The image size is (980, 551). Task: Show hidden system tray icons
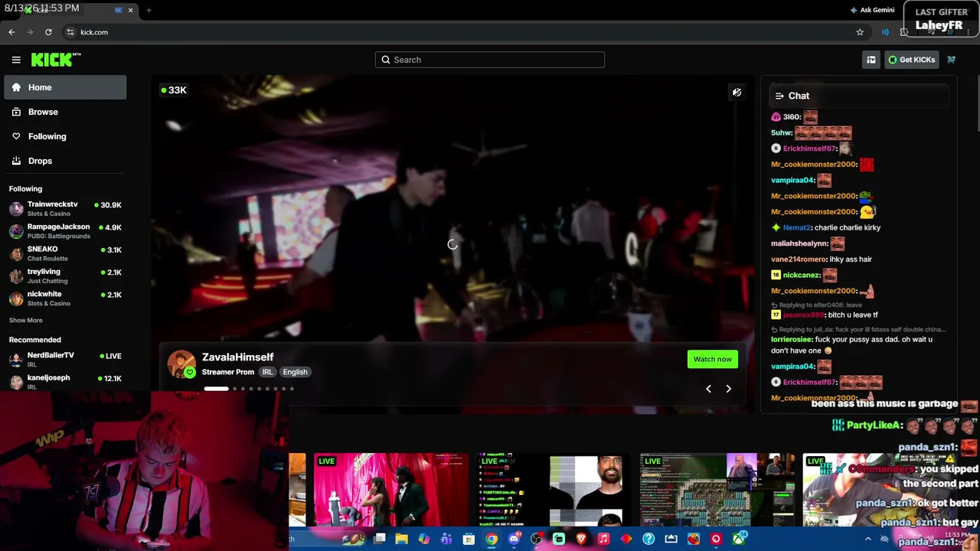[867, 540]
